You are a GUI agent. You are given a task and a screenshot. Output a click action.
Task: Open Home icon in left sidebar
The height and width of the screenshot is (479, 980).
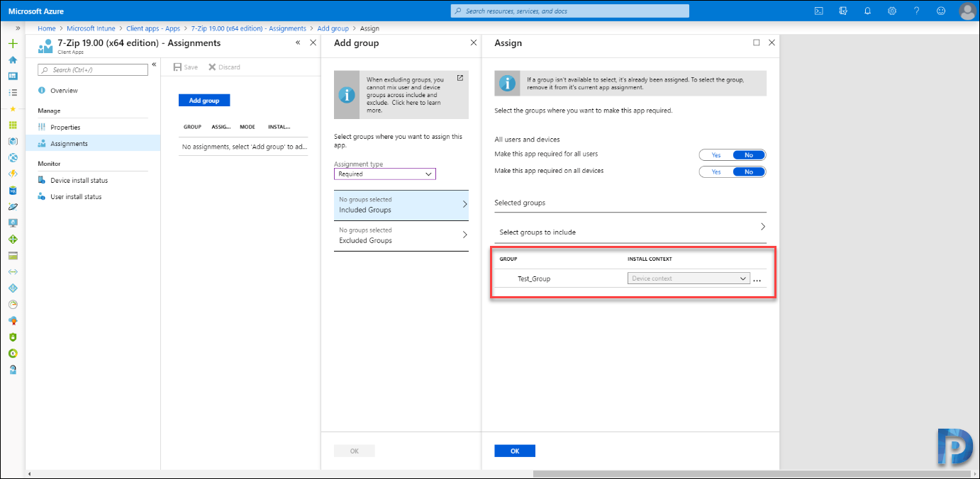pyautogui.click(x=13, y=60)
